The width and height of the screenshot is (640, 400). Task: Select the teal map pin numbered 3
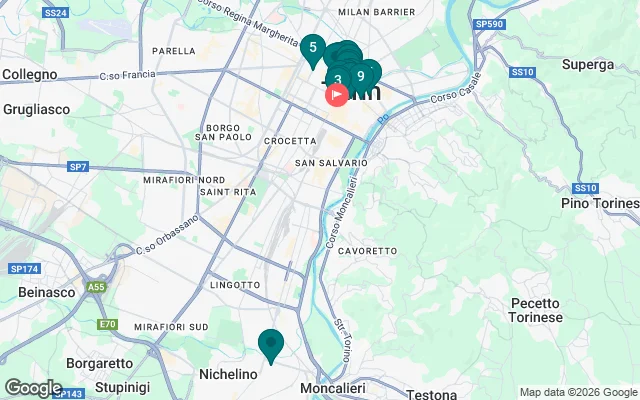click(338, 80)
